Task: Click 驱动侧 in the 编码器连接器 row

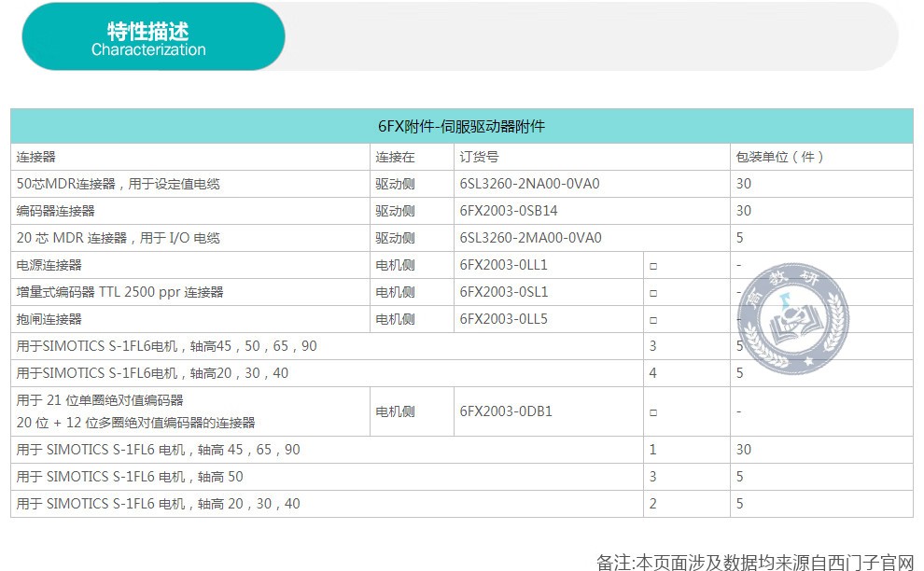Action: [x=395, y=211]
